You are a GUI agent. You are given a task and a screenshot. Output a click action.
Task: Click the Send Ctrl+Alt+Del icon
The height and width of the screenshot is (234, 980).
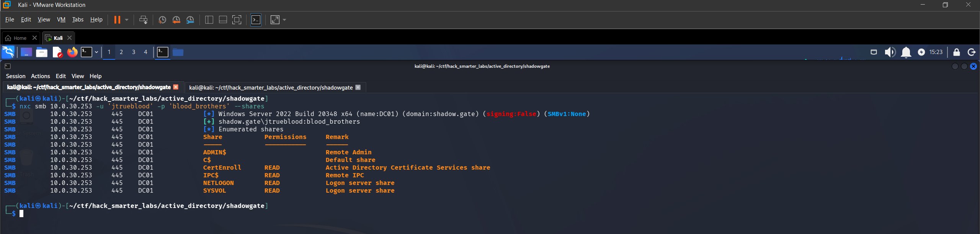point(144,20)
